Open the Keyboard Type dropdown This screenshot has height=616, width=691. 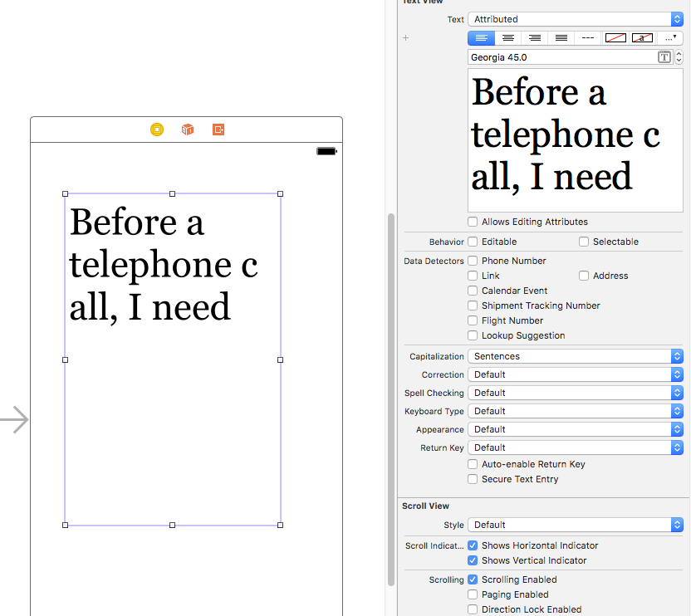[576, 411]
